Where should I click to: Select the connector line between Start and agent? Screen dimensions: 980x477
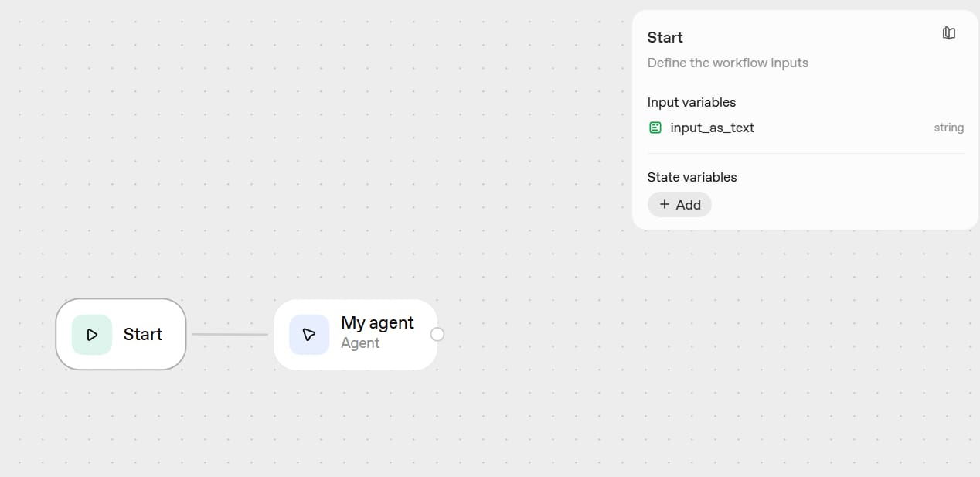[x=230, y=334]
